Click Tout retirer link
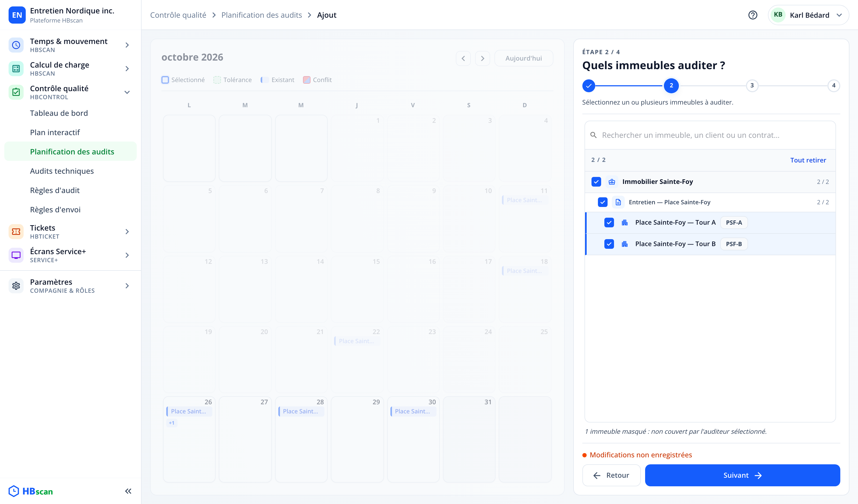 (808, 160)
